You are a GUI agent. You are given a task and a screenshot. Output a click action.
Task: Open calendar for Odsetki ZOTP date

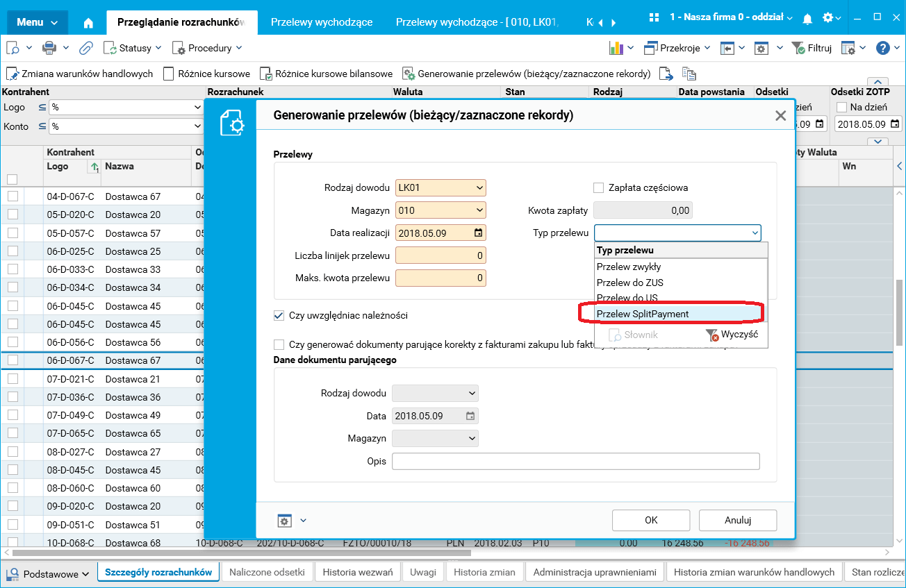895,124
